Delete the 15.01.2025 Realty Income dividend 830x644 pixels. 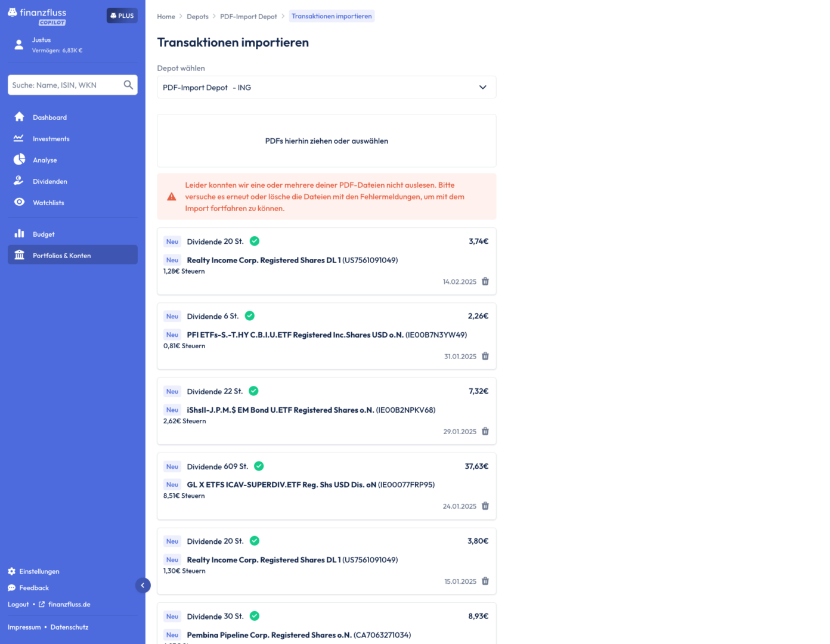(485, 581)
